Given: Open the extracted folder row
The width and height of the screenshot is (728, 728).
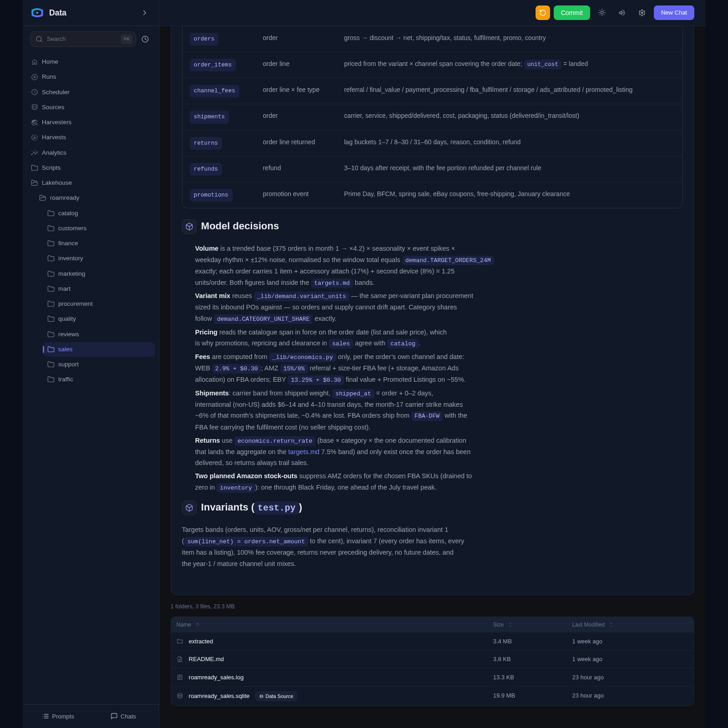Looking at the screenshot, I should coord(432,642).
